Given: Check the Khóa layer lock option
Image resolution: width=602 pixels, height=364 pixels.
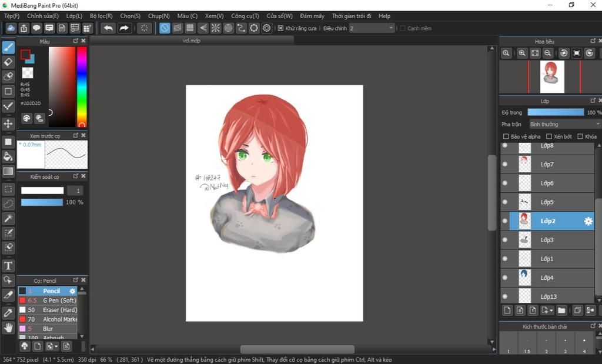Looking at the screenshot, I should (580, 136).
